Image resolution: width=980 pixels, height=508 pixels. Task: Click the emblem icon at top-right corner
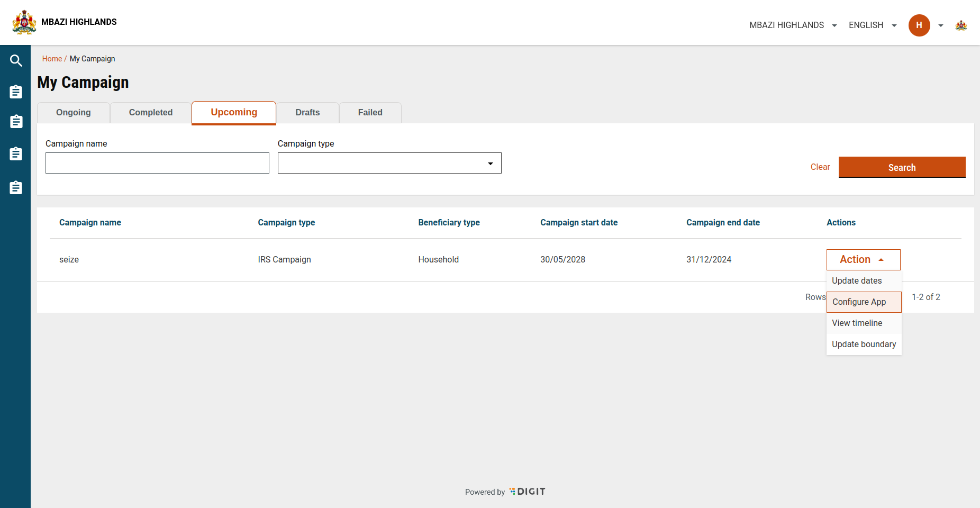click(x=961, y=25)
